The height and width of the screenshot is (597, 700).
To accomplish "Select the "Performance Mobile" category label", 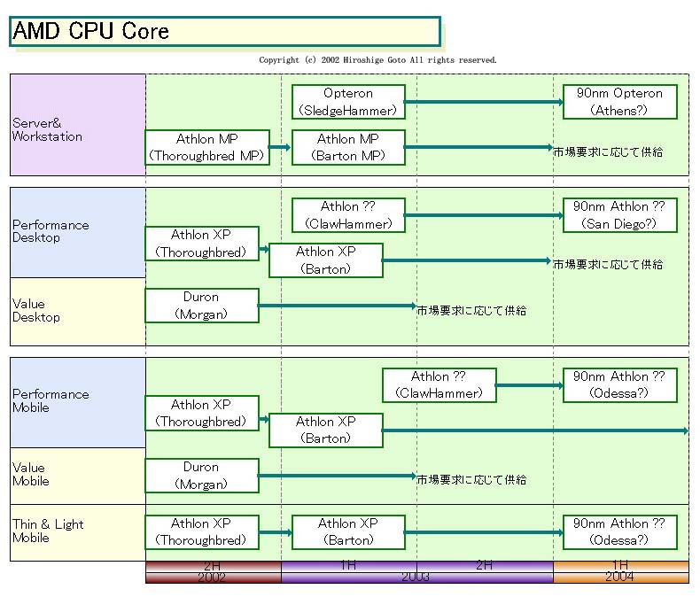I will tap(78, 402).
